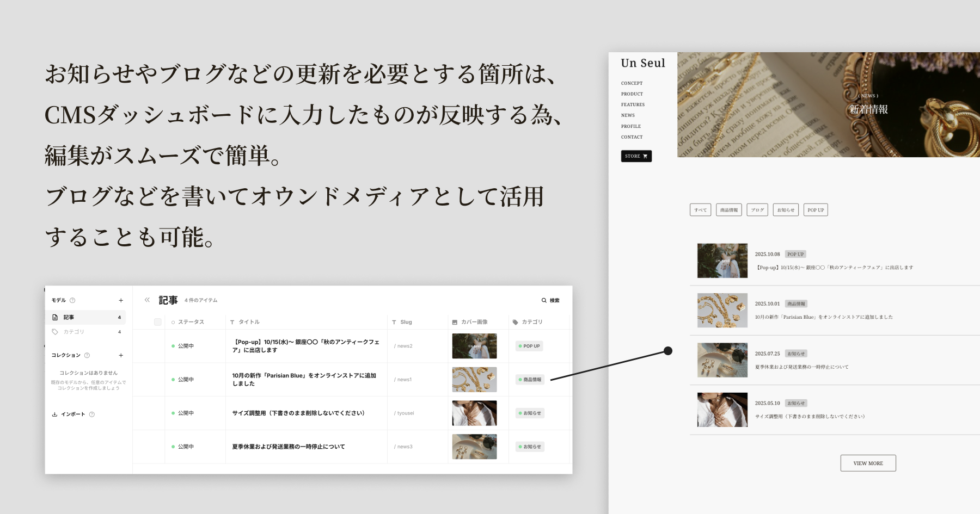This screenshot has height=514, width=980.
Task: Toggle the select-all checkbox in table header
Action: tap(158, 322)
